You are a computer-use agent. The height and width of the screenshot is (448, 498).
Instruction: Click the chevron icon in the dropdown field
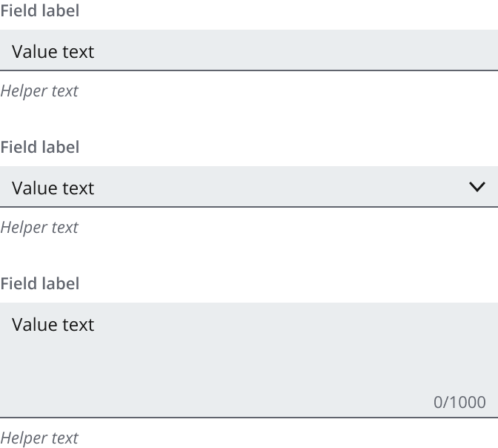[x=478, y=187]
